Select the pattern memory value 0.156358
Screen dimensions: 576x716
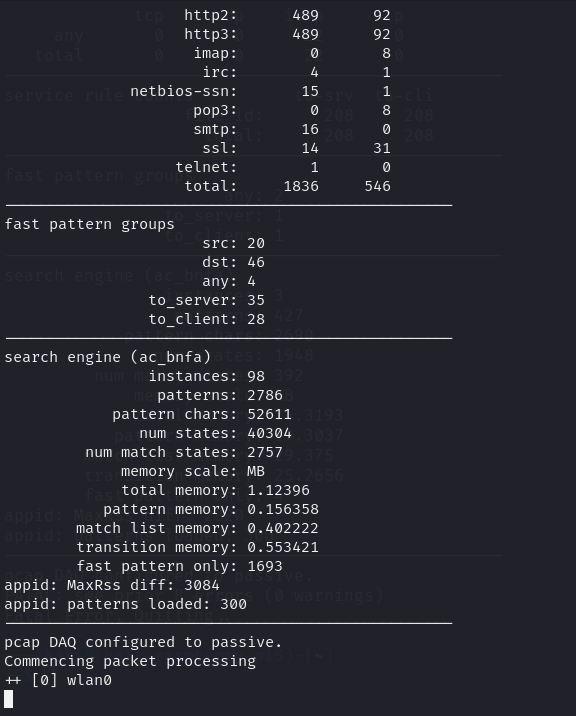pyautogui.click(x=283, y=510)
